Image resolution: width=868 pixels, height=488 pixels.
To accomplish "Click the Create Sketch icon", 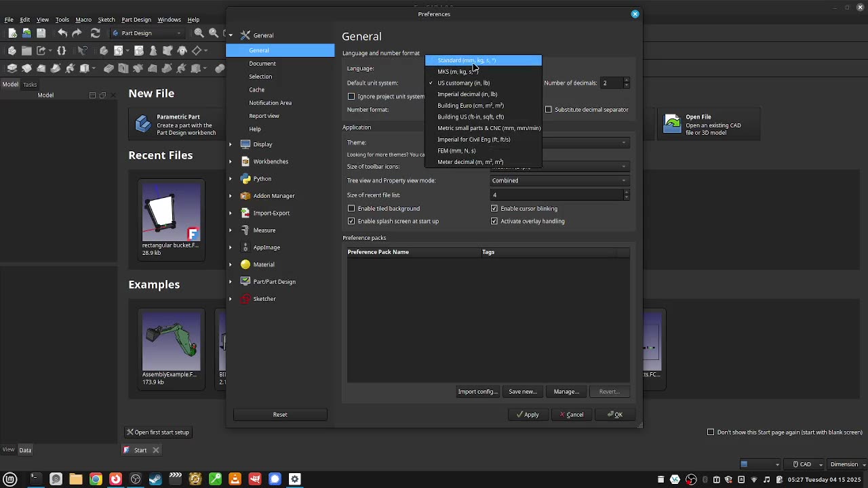I will point(118,50).
